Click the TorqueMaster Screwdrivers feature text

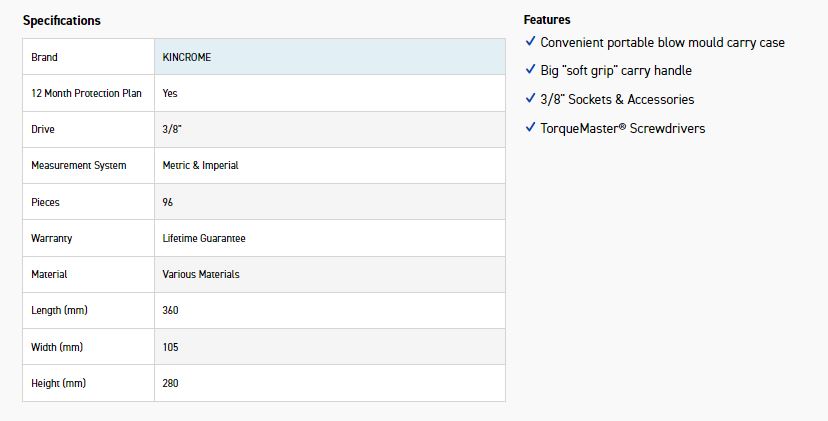tap(623, 128)
